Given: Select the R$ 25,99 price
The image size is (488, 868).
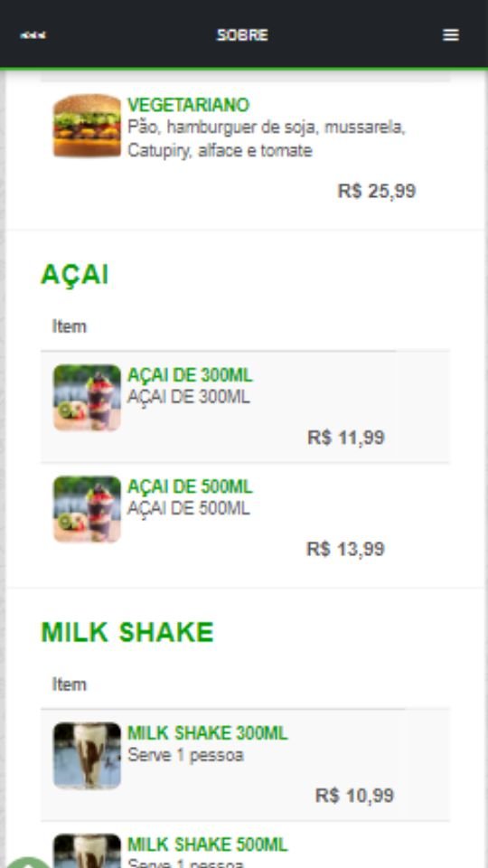Looking at the screenshot, I should [377, 191].
